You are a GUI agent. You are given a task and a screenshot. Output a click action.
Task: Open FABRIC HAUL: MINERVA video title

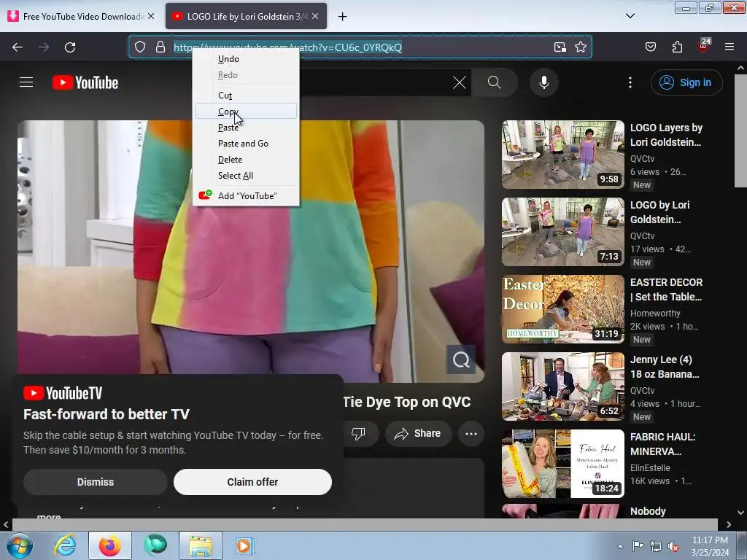pyautogui.click(x=662, y=444)
